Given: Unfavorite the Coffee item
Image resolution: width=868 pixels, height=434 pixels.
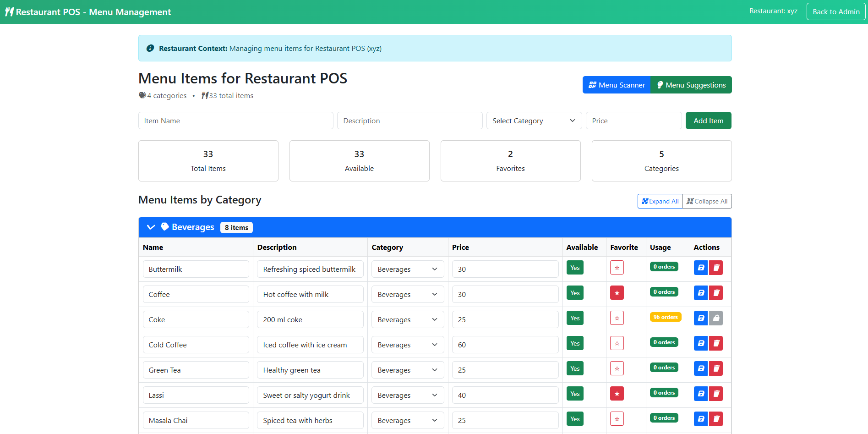Looking at the screenshot, I should coord(617,292).
